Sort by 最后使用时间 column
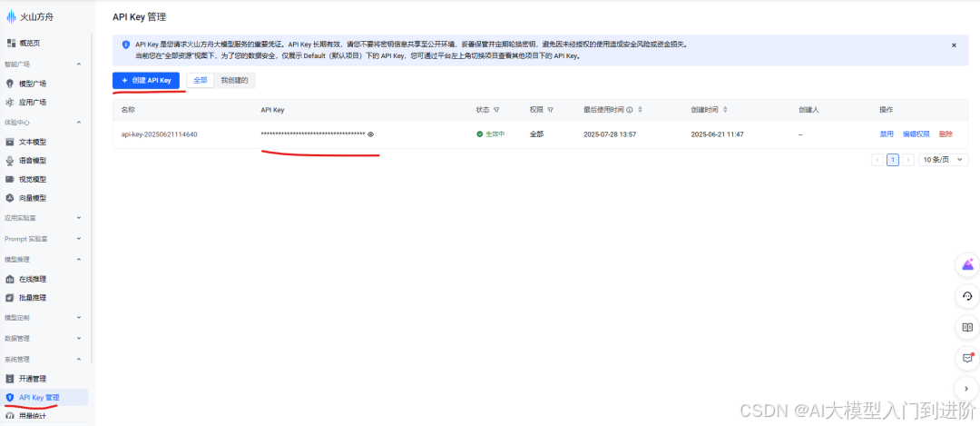Image resolution: width=980 pixels, height=426 pixels. (x=640, y=110)
